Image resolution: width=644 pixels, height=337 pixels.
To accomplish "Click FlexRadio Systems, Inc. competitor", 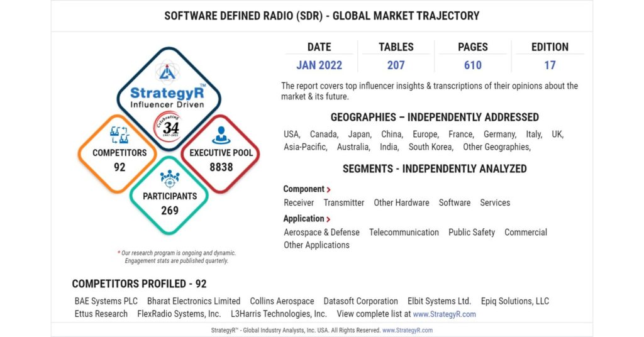I will point(179,314).
